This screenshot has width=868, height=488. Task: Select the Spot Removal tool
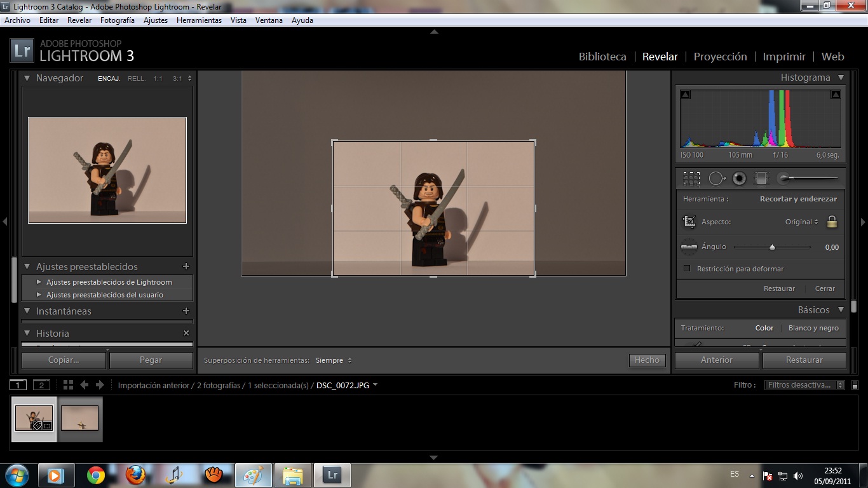point(717,179)
